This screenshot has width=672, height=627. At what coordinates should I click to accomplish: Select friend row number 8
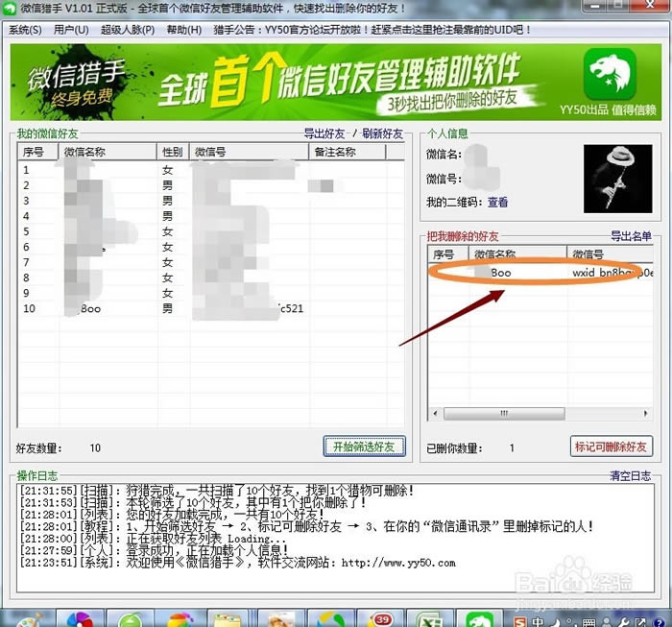pyautogui.click(x=210, y=278)
